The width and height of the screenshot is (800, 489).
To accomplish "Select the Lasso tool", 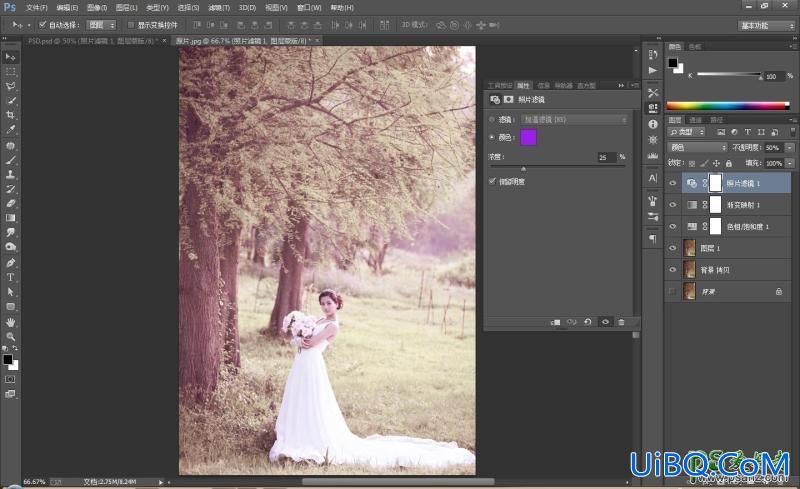I will click(x=10, y=86).
